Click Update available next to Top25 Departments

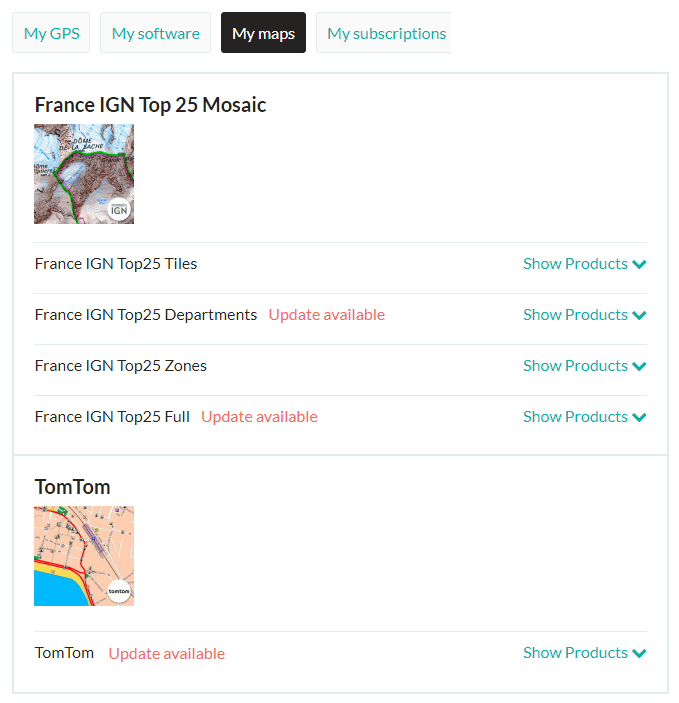(326, 315)
